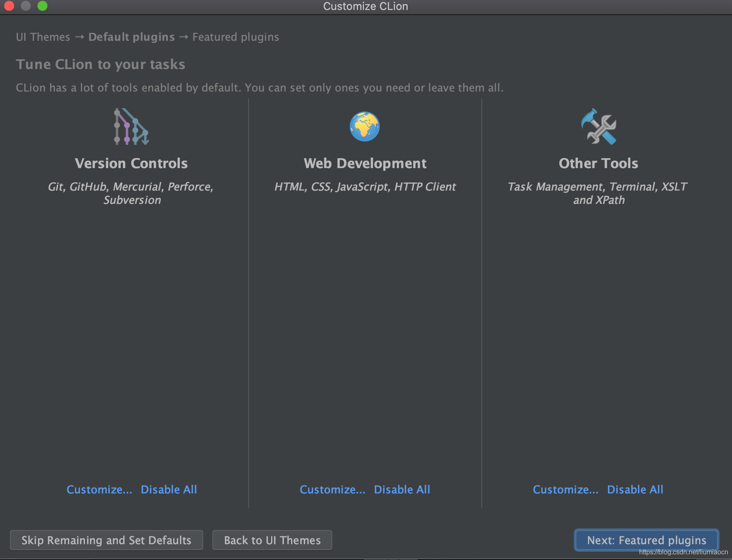Click the Web Development globe icon
The height and width of the screenshot is (560, 732).
click(x=365, y=126)
